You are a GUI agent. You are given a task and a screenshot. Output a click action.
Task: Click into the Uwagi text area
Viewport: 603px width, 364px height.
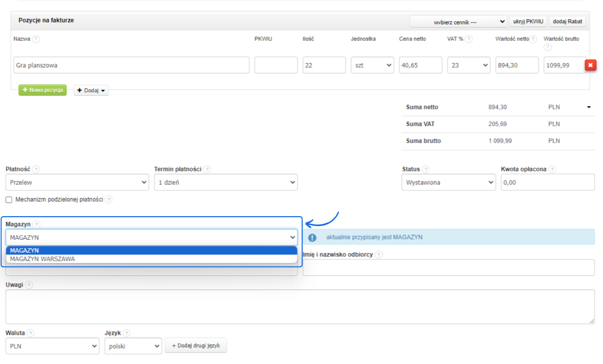(x=299, y=306)
